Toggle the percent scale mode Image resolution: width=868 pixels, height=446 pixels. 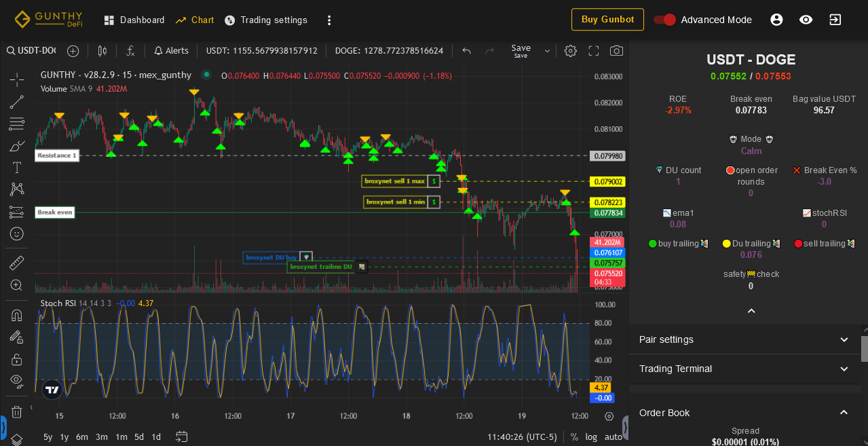(x=575, y=437)
